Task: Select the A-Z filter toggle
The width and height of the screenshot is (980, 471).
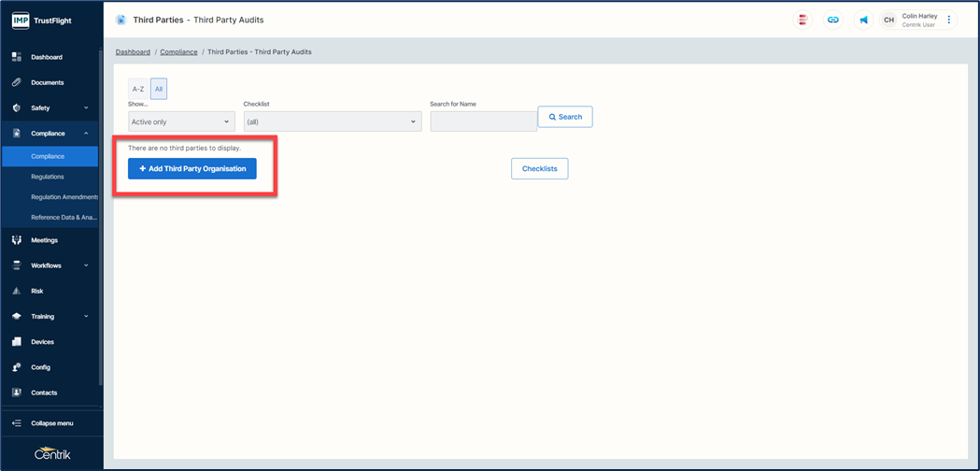Action: [138, 90]
